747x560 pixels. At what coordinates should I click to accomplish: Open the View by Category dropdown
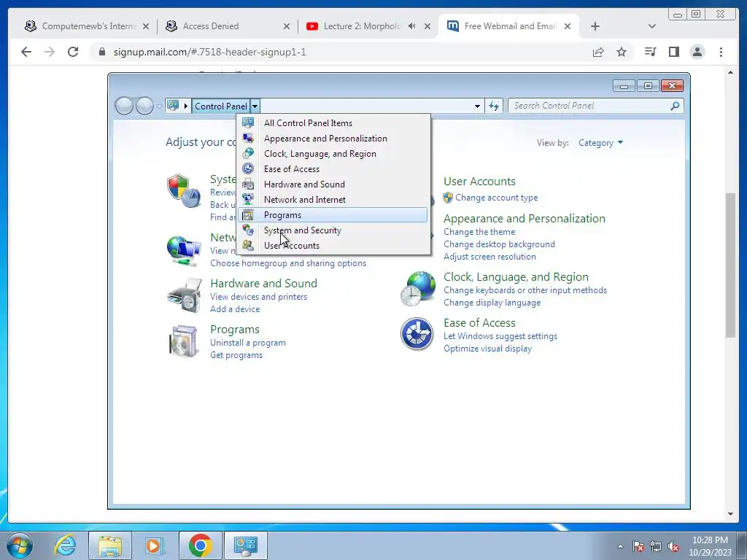pos(600,143)
